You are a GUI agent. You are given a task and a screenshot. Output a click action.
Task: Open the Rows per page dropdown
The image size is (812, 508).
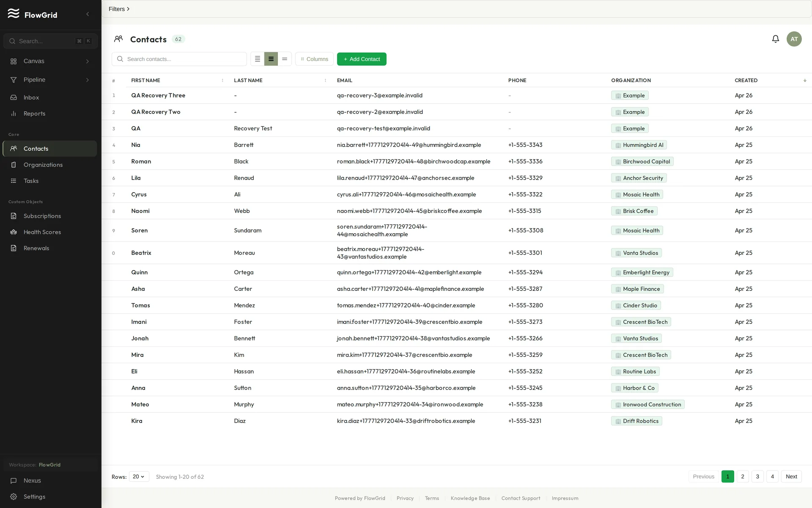[139, 477]
